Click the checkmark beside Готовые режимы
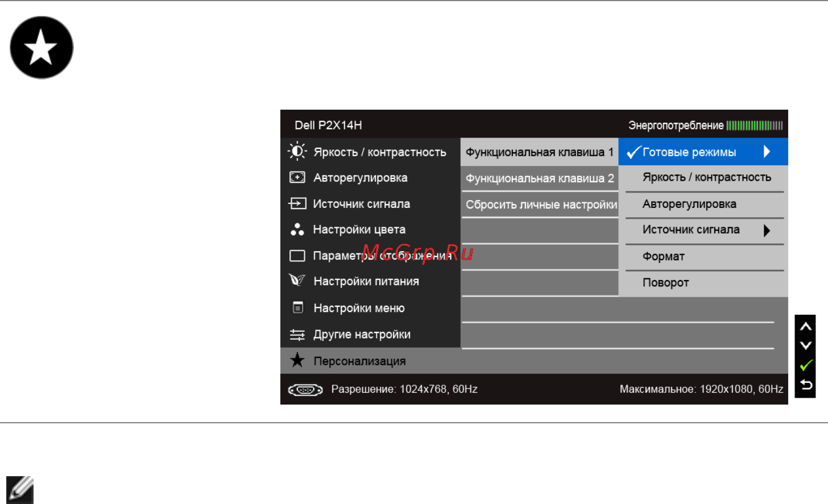Screen dimensions: 828x504 [634, 152]
